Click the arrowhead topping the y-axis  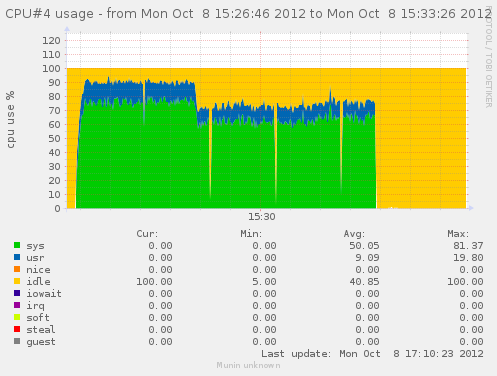(x=67, y=29)
